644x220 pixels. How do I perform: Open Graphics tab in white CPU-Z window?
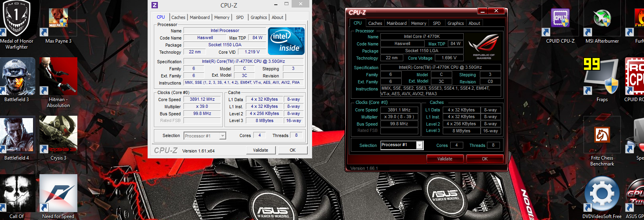point(258,17)
